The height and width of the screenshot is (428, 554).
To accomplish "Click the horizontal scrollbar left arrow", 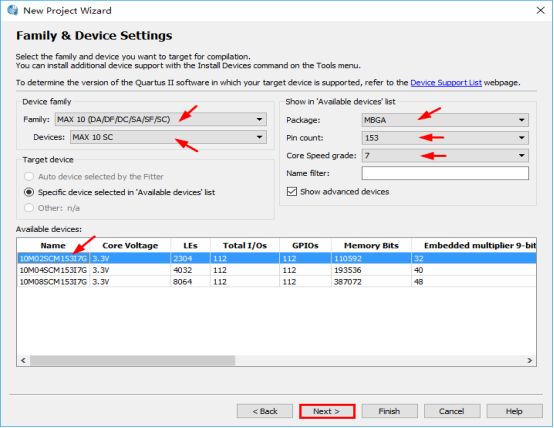I will [23, 360].
